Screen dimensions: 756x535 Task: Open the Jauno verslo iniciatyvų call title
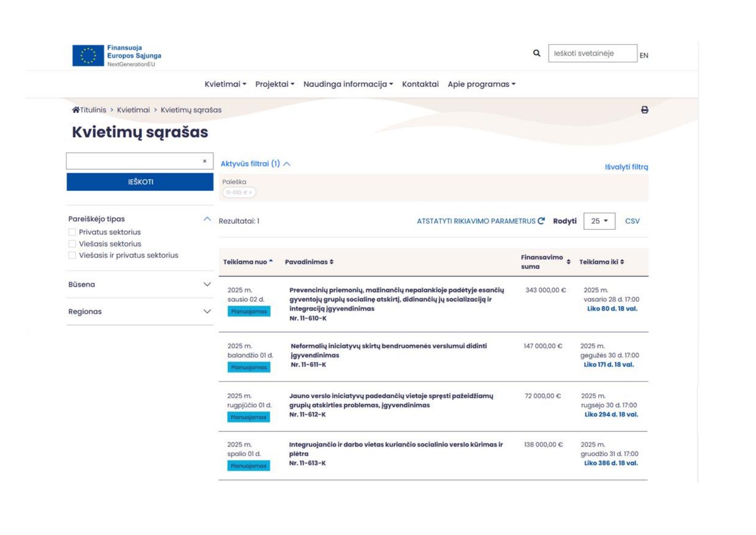click(x=391, y=400)
